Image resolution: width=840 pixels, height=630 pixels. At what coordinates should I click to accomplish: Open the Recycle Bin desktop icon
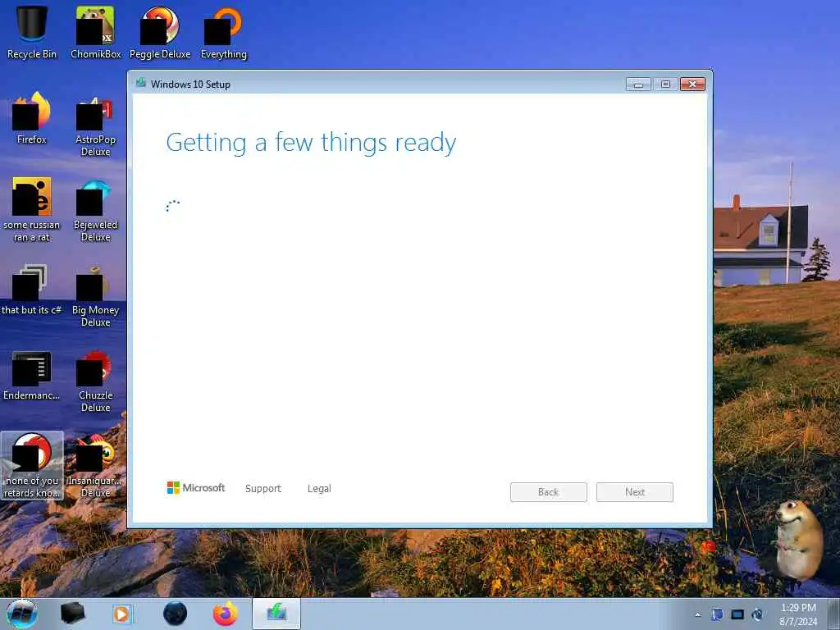(x=32, y=32)
